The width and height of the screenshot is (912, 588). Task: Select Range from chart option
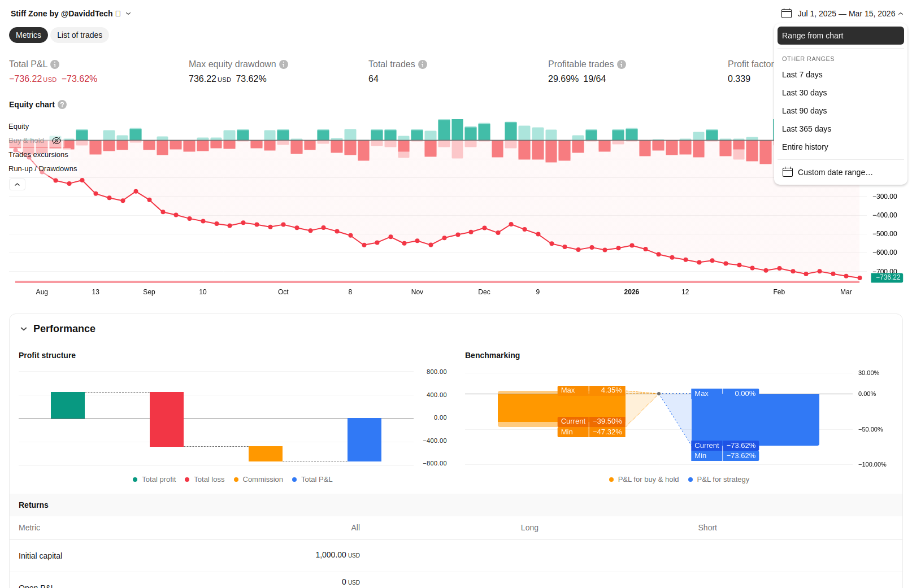pos(840,36)
